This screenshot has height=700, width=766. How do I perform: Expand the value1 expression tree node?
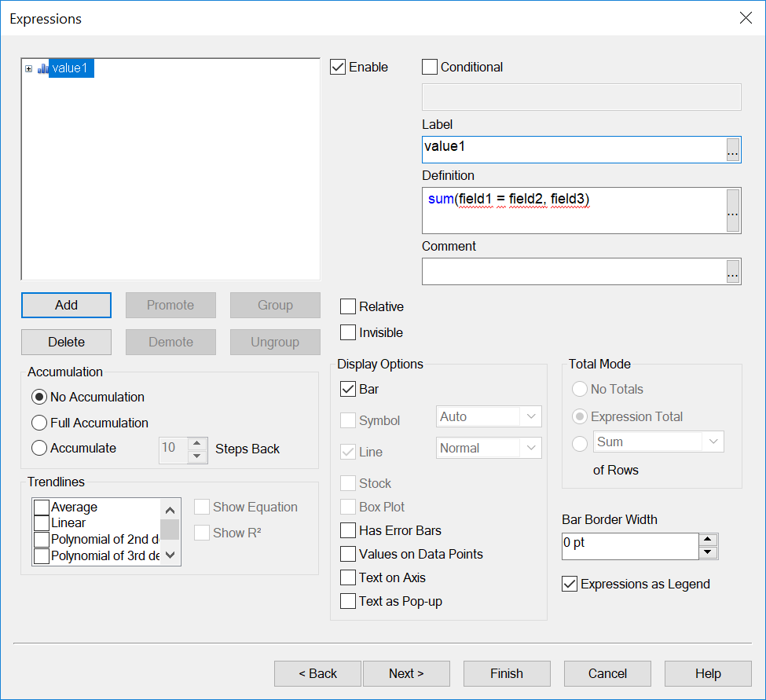point(29,69)
